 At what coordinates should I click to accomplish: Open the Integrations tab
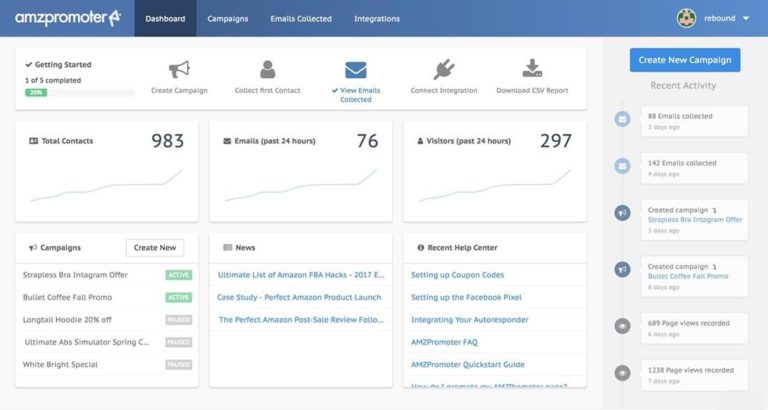tap(377, 19)
